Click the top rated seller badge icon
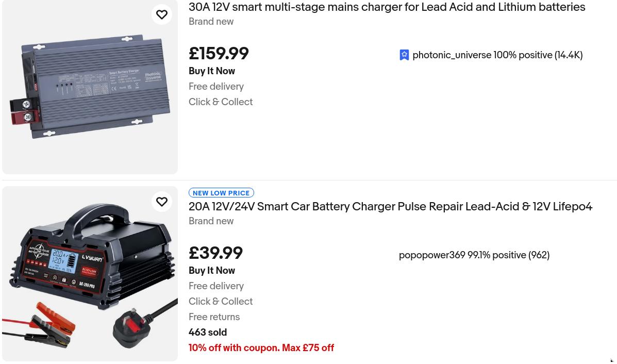This screenshot has width=617, height=364. coord(404,55)
